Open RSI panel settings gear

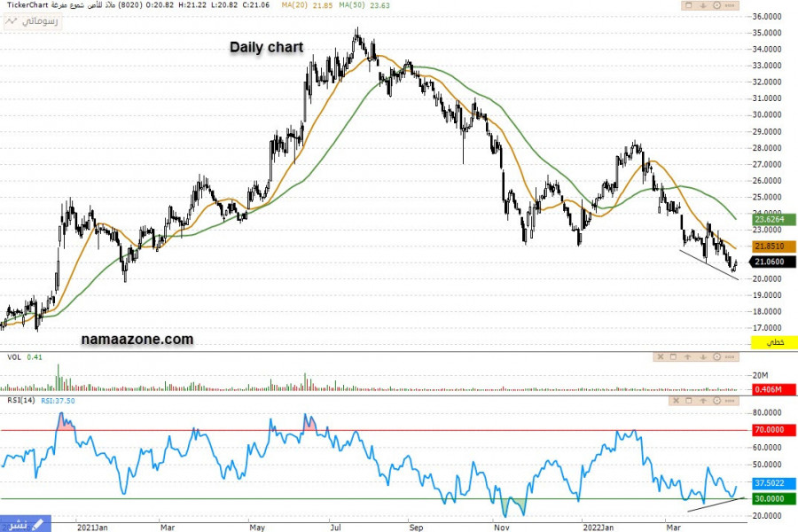pyautogui.click(x=716, y=401)
